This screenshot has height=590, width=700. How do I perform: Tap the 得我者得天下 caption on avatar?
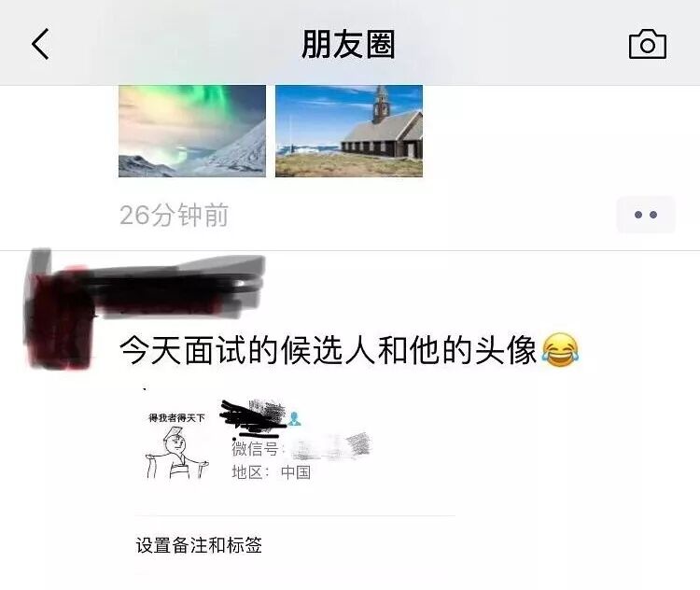coord(176,418)
